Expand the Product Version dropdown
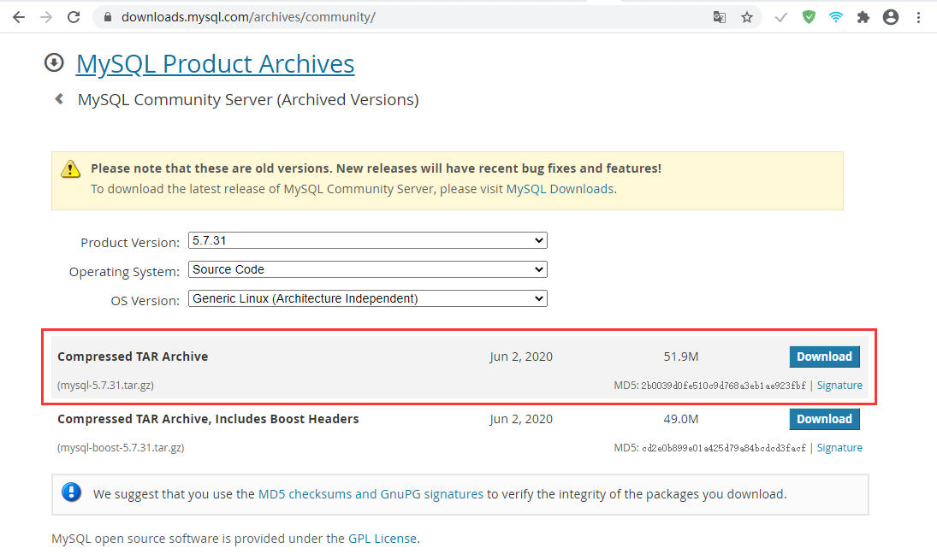 (367, 241)
